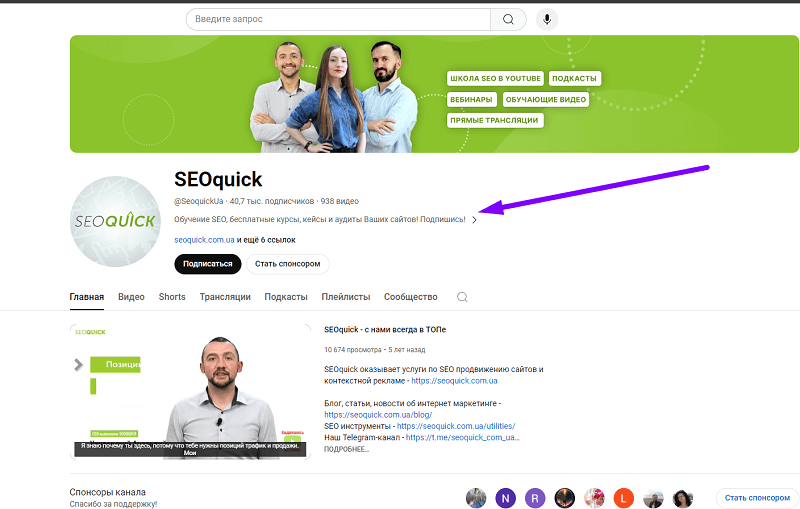
Task: Click orange sponsor avatar letter L
Action: click(x=623, y=498)
